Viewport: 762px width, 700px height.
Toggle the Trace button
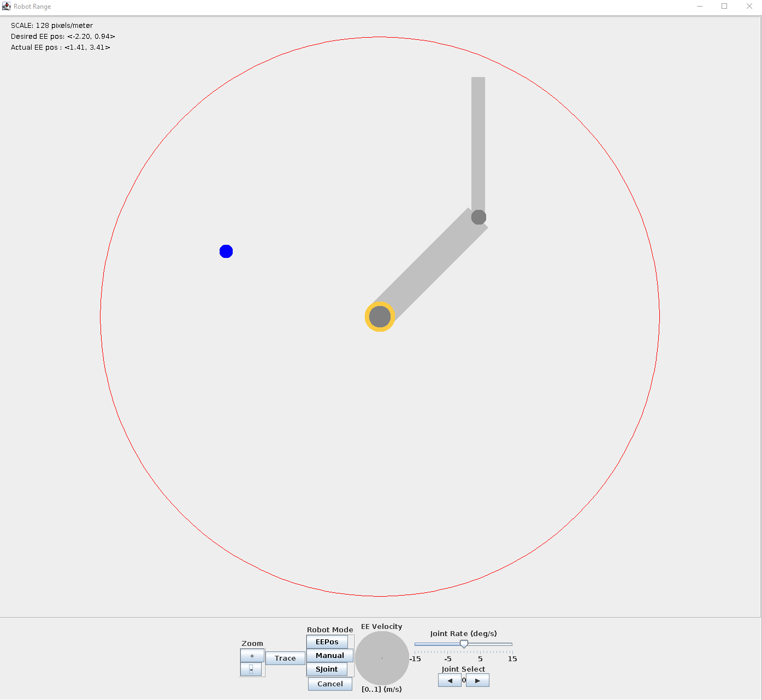tap(285, 658)
